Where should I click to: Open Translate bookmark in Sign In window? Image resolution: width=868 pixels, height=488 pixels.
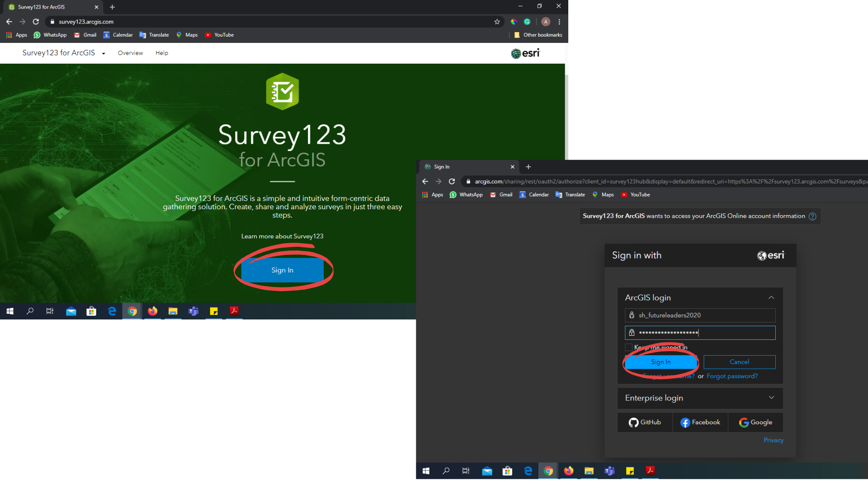(570, 195)
